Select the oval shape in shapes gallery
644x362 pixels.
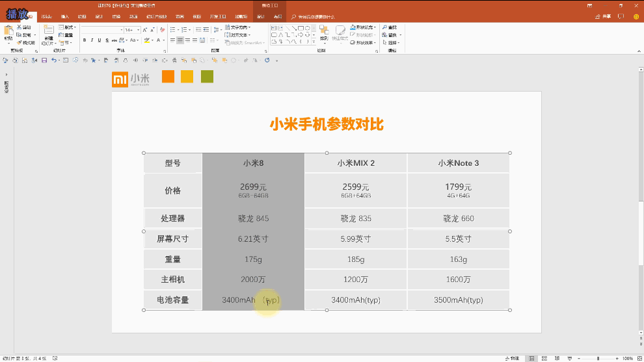coord(308,28)
